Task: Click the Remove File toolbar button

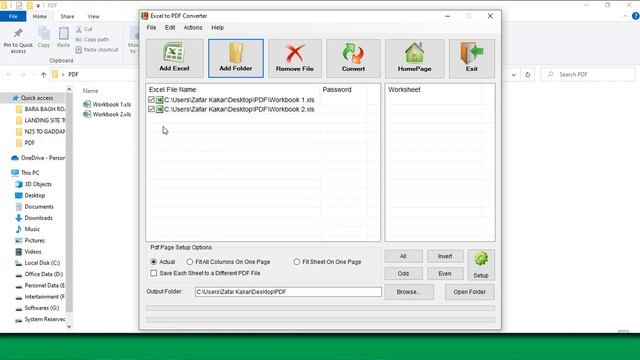Action: click(295, 58)
